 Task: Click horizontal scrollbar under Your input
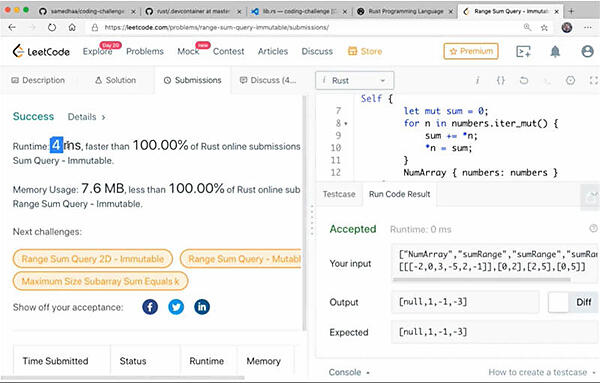click(x=481, y=280)
